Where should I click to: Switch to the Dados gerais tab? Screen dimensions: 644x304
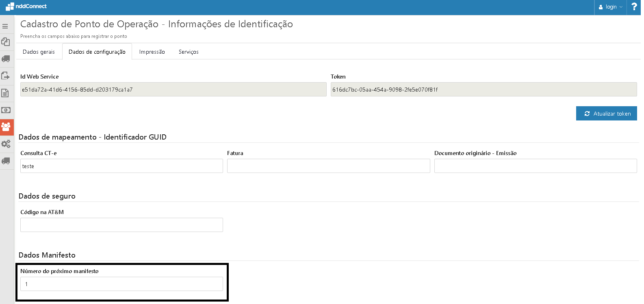(x=39, y=52)
